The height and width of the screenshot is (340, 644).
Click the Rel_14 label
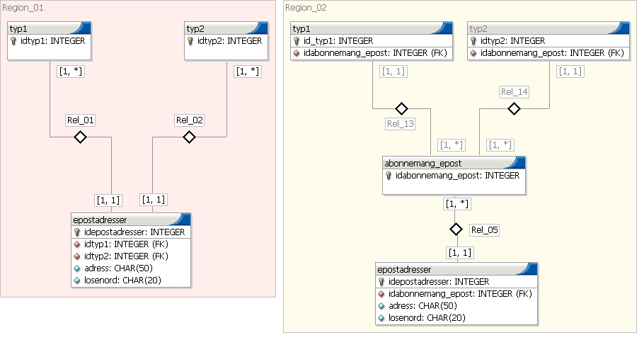point(514,91)
